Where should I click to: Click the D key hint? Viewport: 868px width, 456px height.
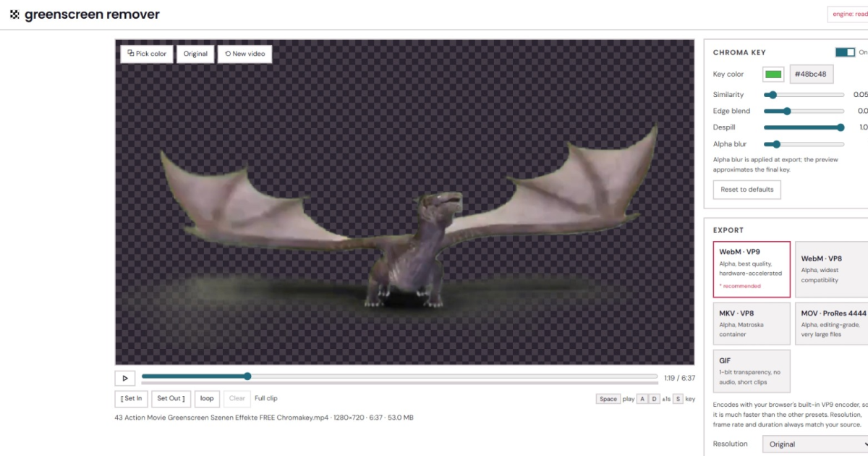654,399
